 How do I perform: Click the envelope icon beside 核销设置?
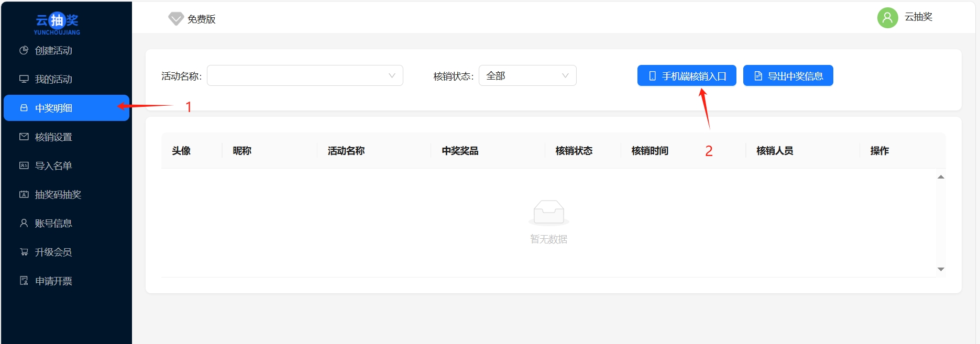(x=24, y=137)
